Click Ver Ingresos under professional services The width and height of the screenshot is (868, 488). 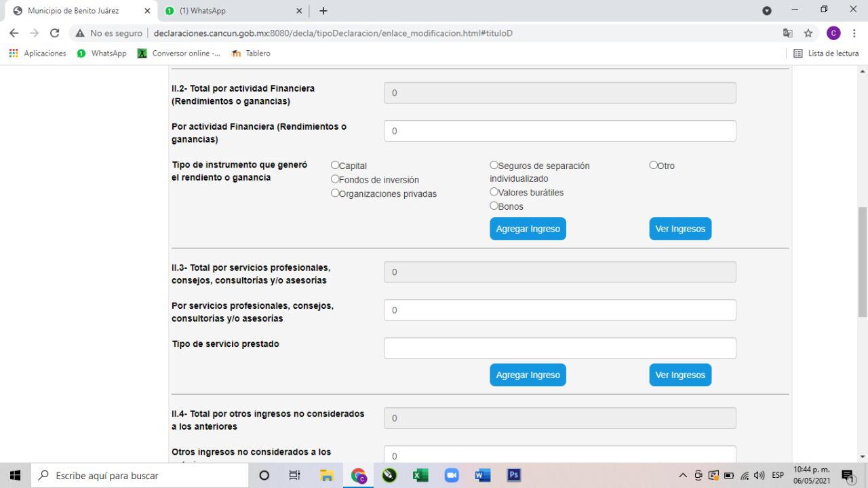(679, 375)
